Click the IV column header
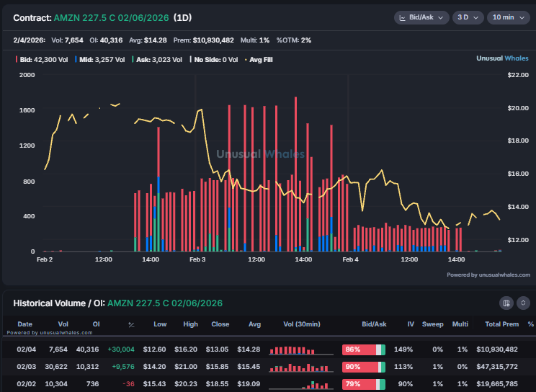Viewport: 536px width, 392px height. (411, 324)
